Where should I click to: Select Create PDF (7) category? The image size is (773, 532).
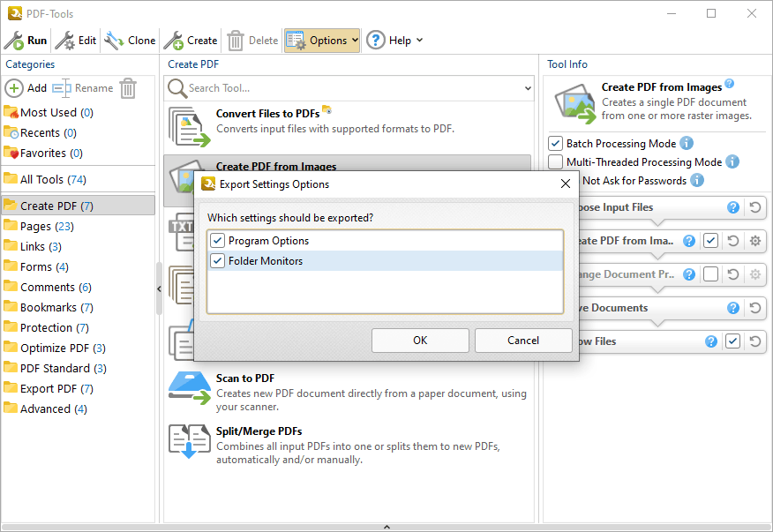(x=78, y=206)
